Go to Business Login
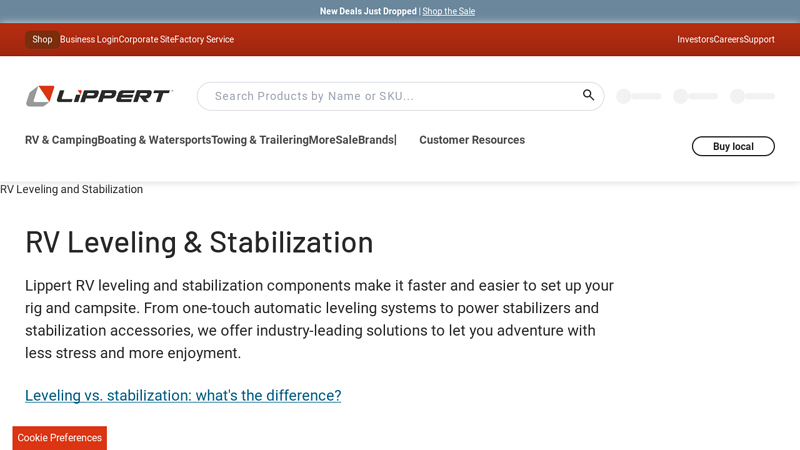 click(89, 39)
